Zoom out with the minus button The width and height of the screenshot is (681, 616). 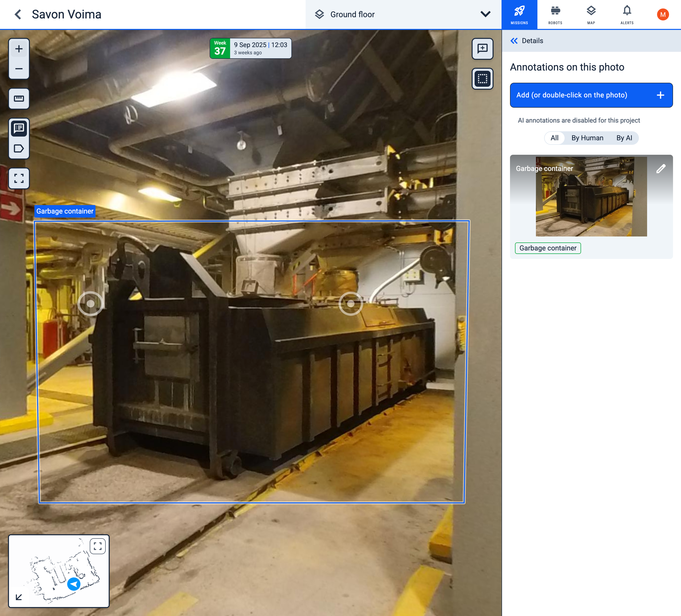(x=19, y=69)
